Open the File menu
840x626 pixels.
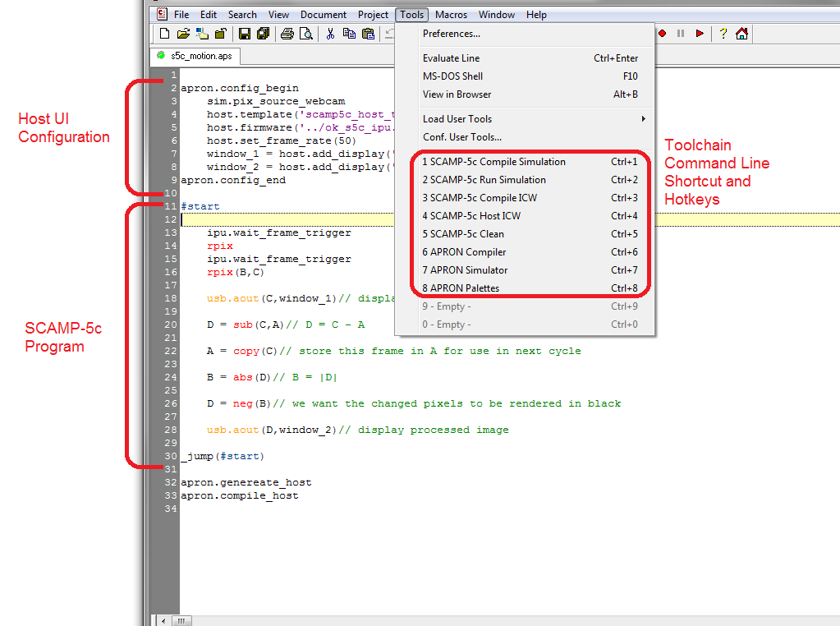[x=181, y=15]
